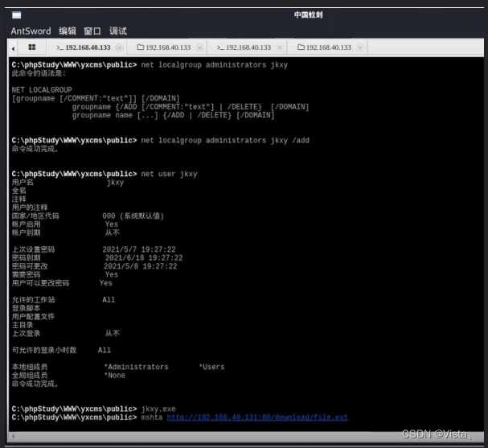Close the second terminal tab
The image size is (488, 448).
pyautogui.click(x=280, y=47)
